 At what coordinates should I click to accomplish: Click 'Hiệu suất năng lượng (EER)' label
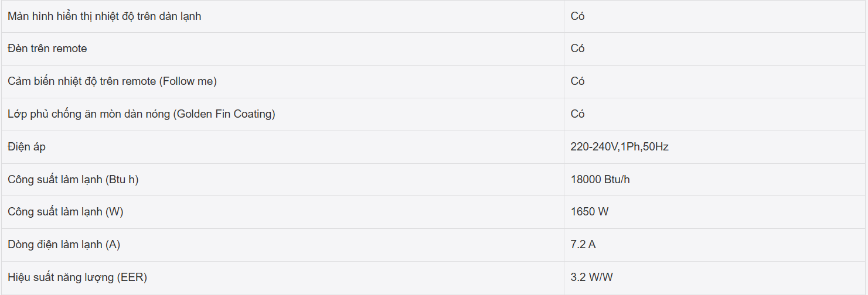[x=77, y=277]
